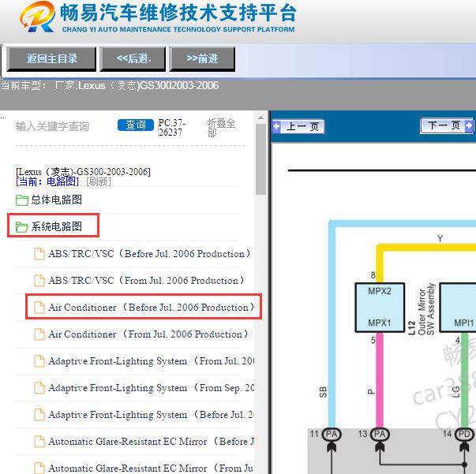This screenshot has height=474, width=476.
Task: Open Adaptive Front-Lighting System From Jul. entry
Action: (152, 361)
